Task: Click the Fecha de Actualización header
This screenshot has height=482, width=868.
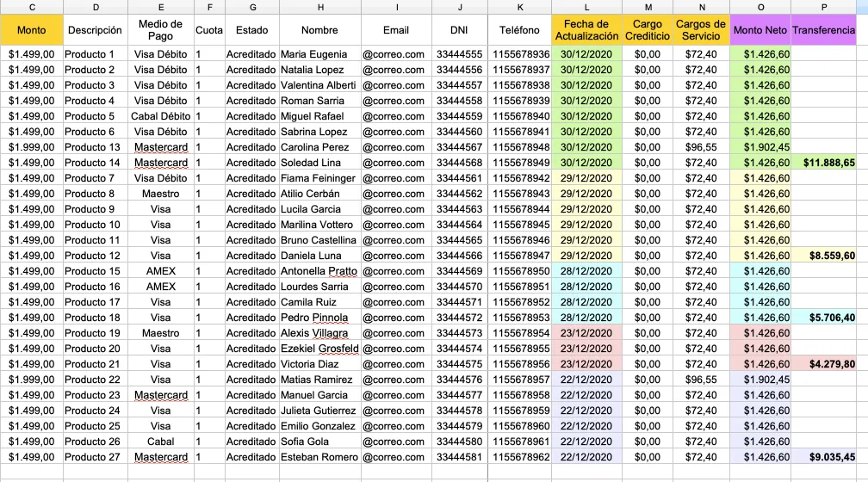Action: point(586,30)
